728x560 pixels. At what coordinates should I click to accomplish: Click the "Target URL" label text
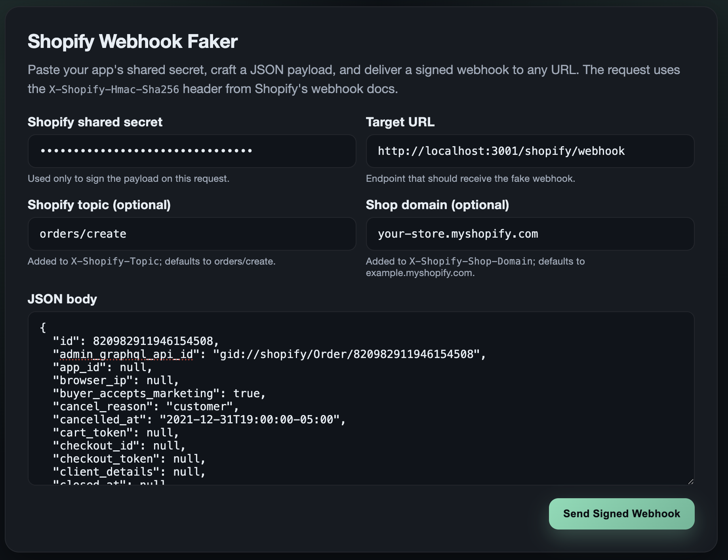[400, 122]
